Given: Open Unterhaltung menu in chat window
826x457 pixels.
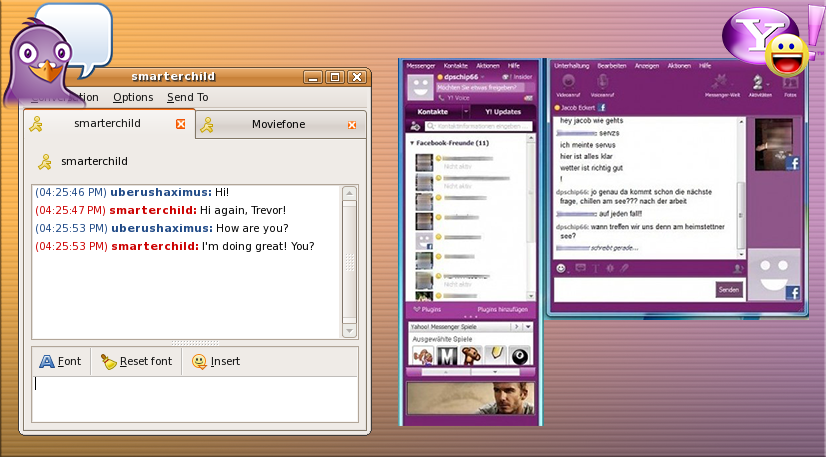Looking at the screenshot, I should (572, 66).
